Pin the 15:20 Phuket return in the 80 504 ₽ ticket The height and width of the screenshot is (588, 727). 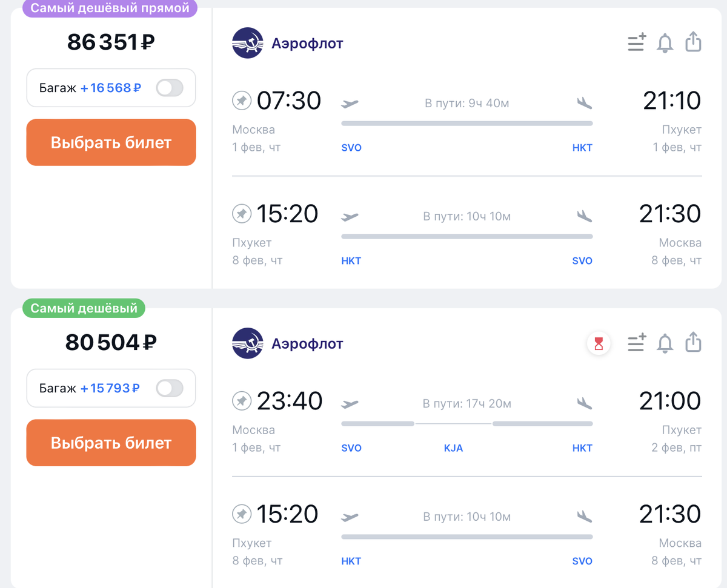click(242, 514)
